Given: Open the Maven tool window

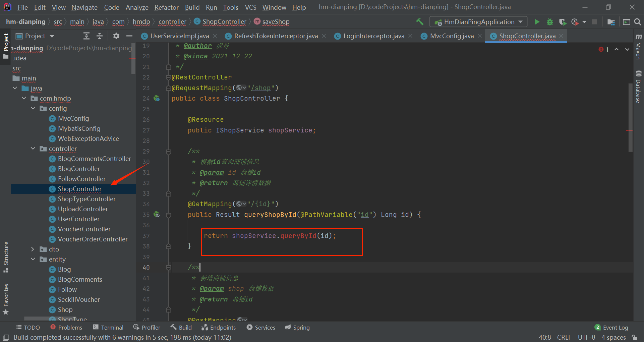Looking at the screenshot, I should click(639, 46).
